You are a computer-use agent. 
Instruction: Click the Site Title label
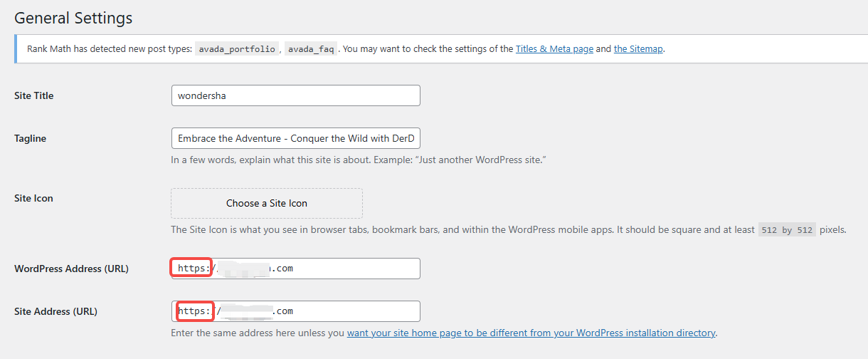(x=34, y=95)
